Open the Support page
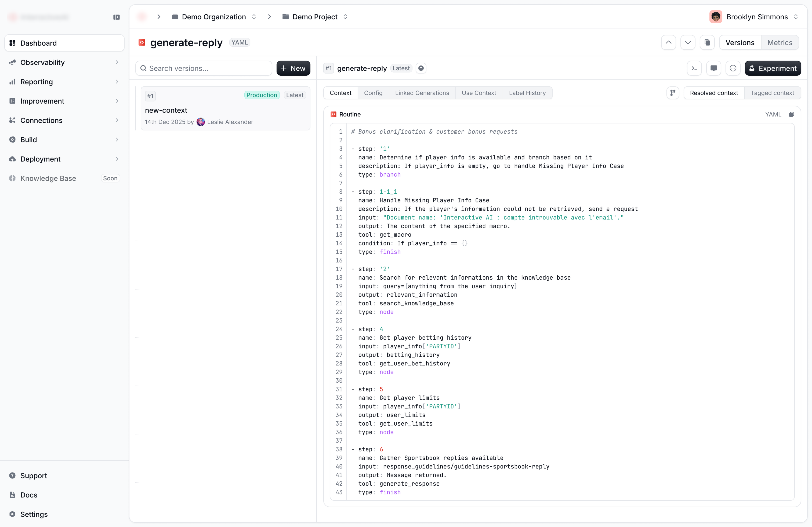 (64, 475)
